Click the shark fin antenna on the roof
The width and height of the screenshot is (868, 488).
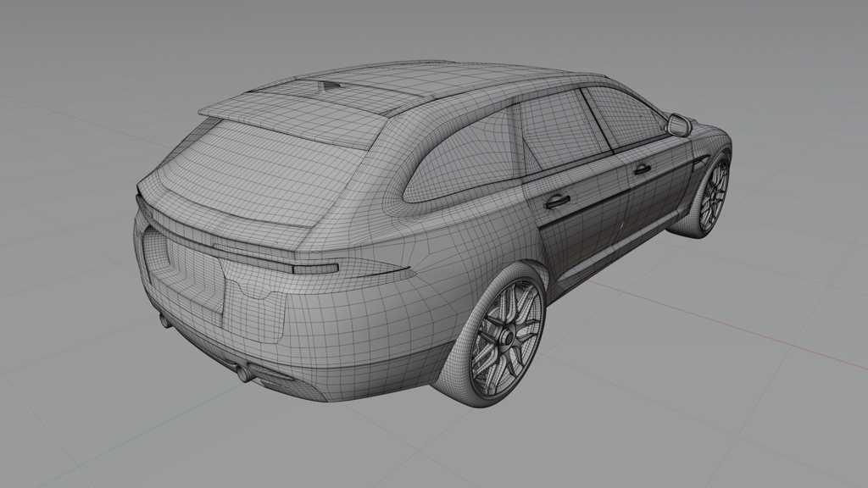pos(328,85)
